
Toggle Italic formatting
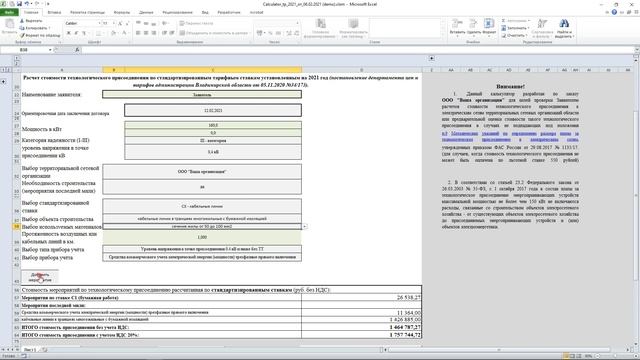(x=76, y=33)
